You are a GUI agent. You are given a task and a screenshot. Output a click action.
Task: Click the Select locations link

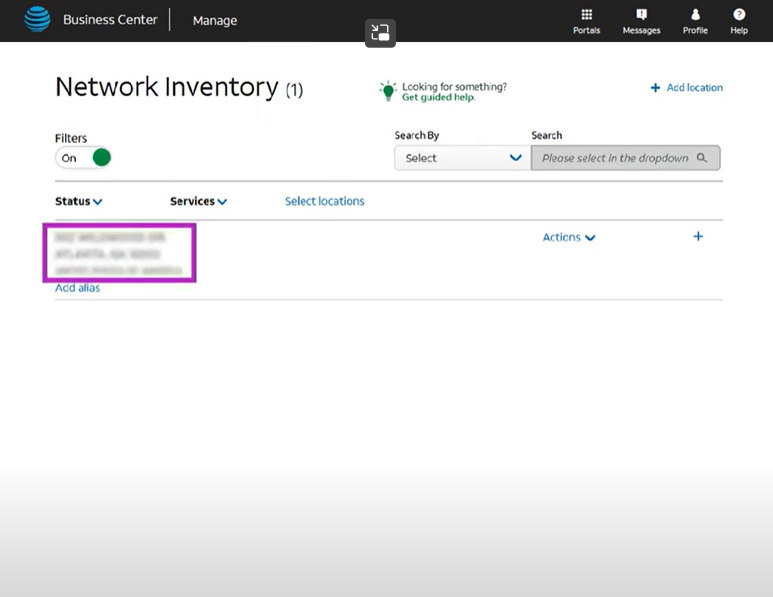324,201
